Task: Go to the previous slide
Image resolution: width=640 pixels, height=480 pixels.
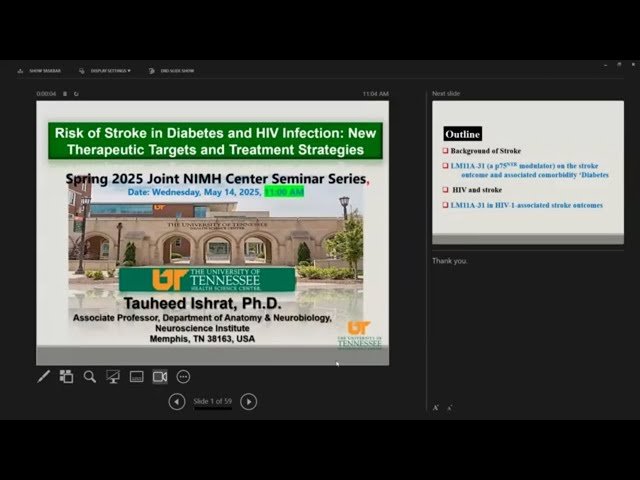Action: [x=177, y=402]
